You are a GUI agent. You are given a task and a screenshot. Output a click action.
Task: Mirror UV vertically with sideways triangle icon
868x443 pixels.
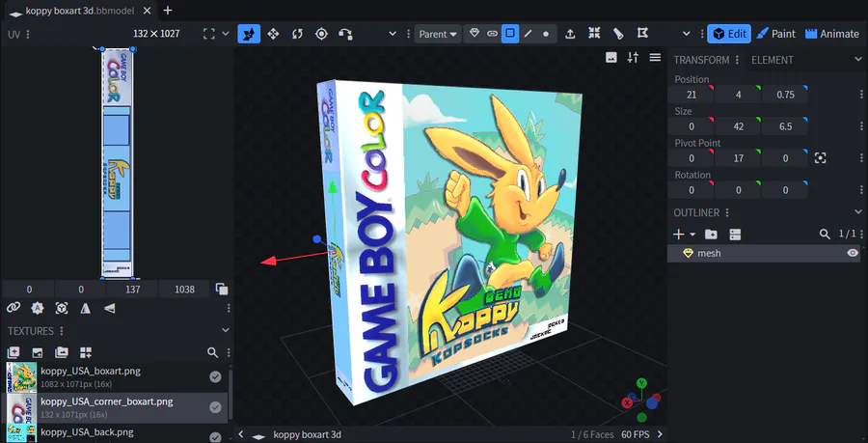click(110, 308)
